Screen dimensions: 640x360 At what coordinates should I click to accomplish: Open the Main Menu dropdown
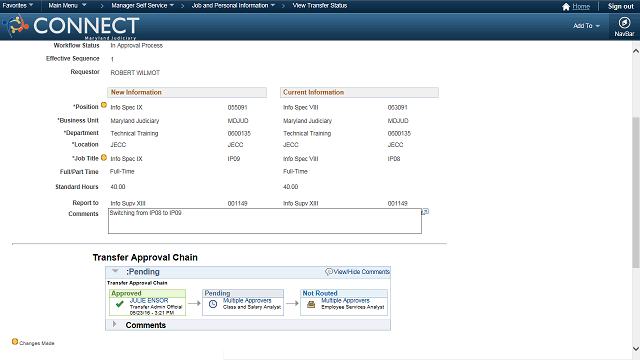[x=67, y=5]
